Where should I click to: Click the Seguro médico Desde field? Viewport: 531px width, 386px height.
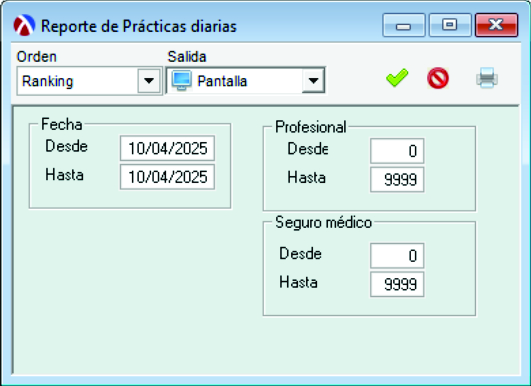(x=397, y=256)
